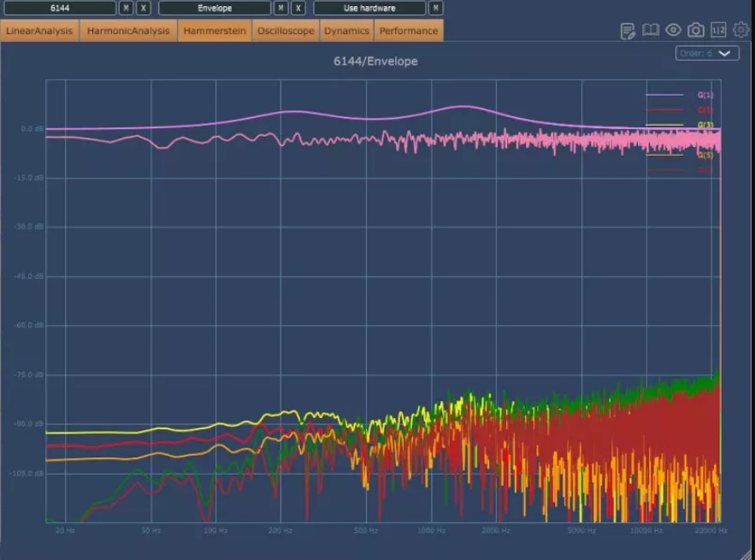Open the 6144 selector box

click(59, 9)
